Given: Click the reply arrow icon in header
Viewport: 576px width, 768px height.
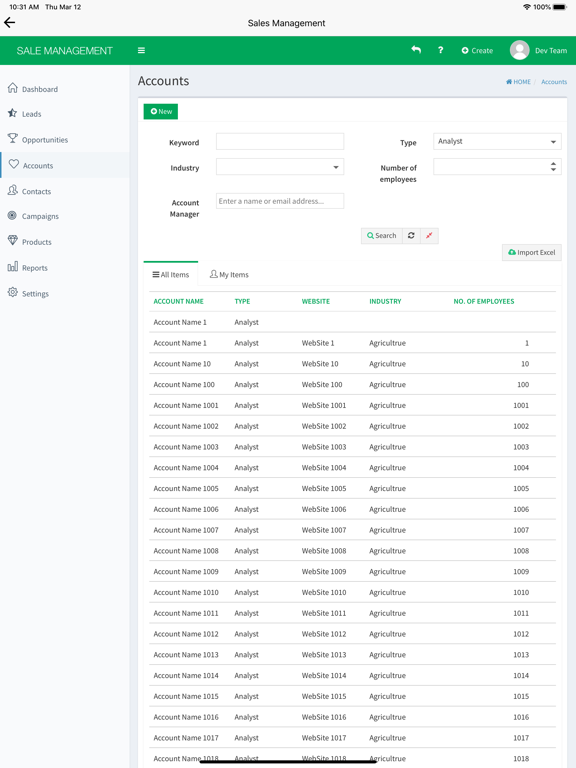Looking at the screenshot, I should click(416, 50).
